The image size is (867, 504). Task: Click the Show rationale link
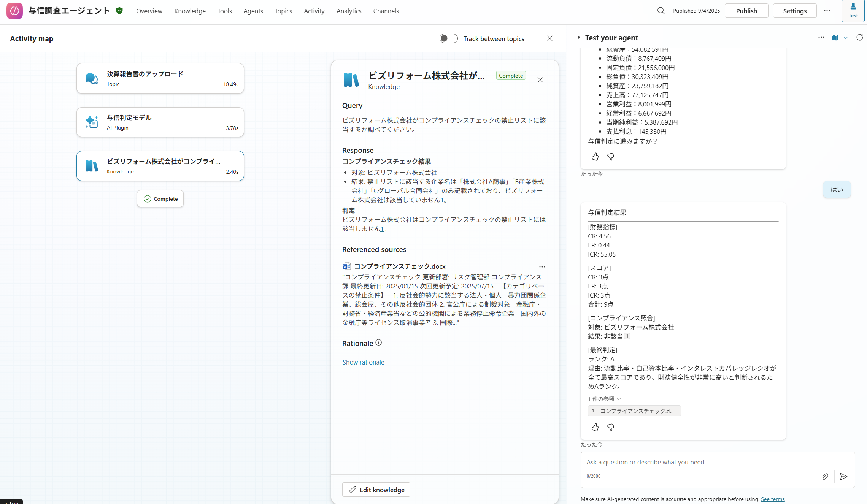tap(363, 362)
